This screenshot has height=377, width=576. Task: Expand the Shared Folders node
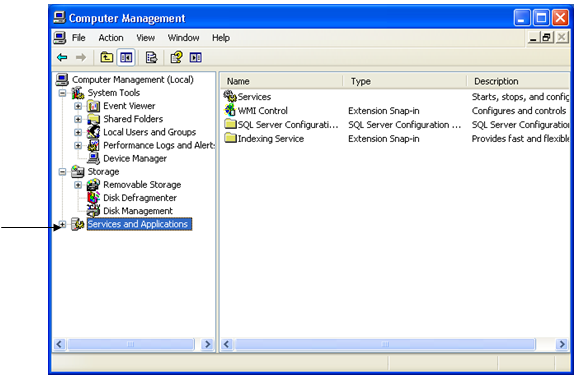[x=78, y=119]
